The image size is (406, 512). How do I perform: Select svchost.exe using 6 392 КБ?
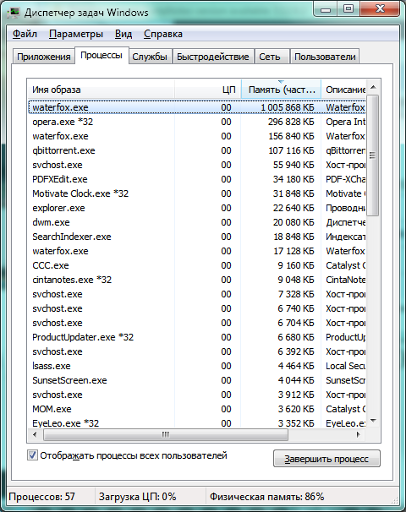pyautogui.click(x=197, y=352)
